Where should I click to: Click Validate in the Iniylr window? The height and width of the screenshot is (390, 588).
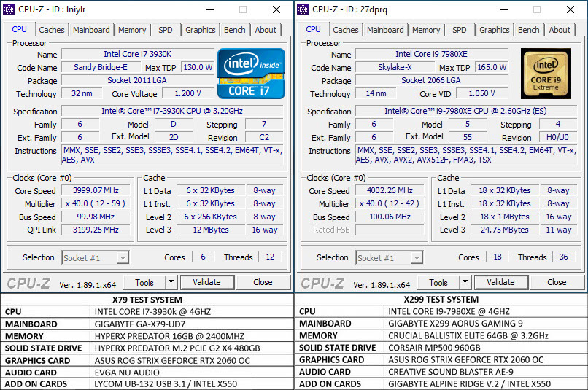coord(207,282)
